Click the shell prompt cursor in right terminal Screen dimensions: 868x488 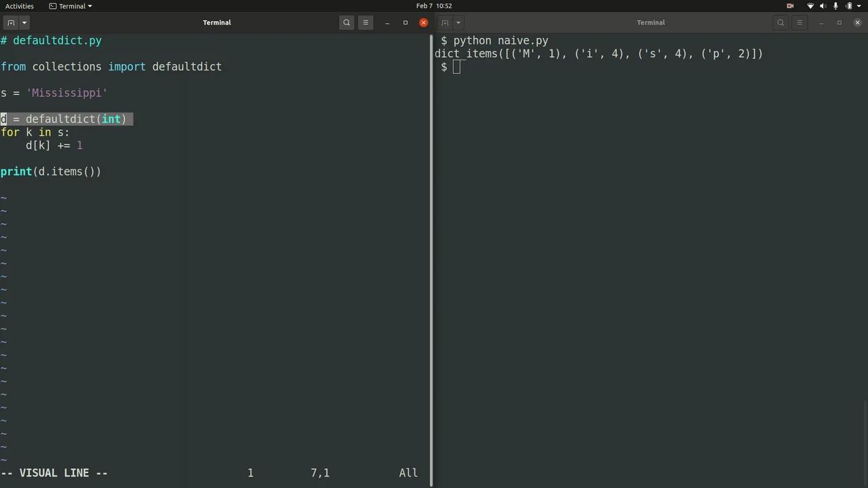pyautogui.click(x=456, y=66)
